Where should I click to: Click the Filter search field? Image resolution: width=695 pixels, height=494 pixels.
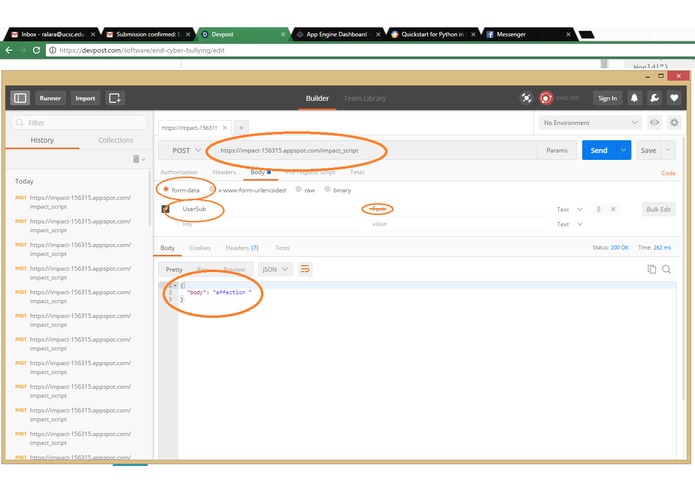point(79,123)
